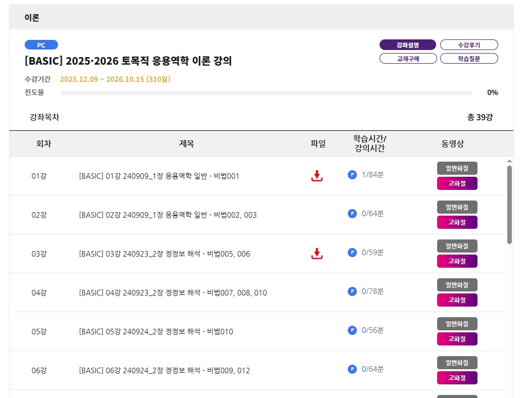Play 03강 in 고화질

point(457,261)
